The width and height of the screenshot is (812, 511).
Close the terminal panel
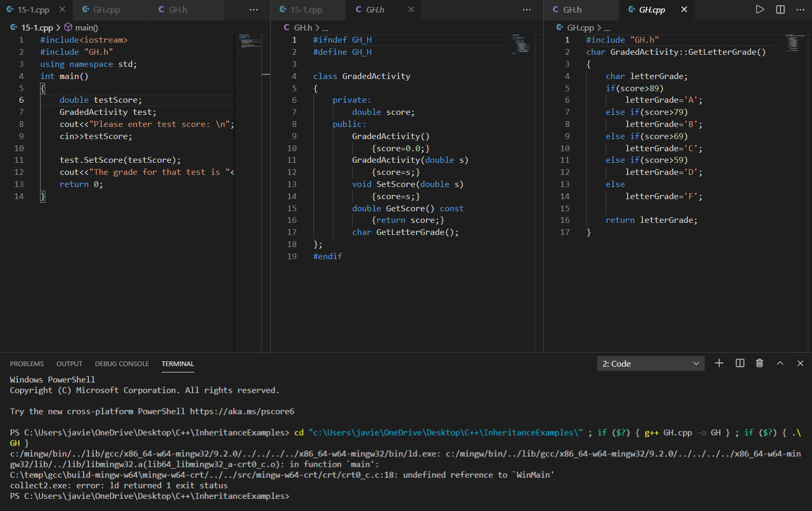pos(800,363)
